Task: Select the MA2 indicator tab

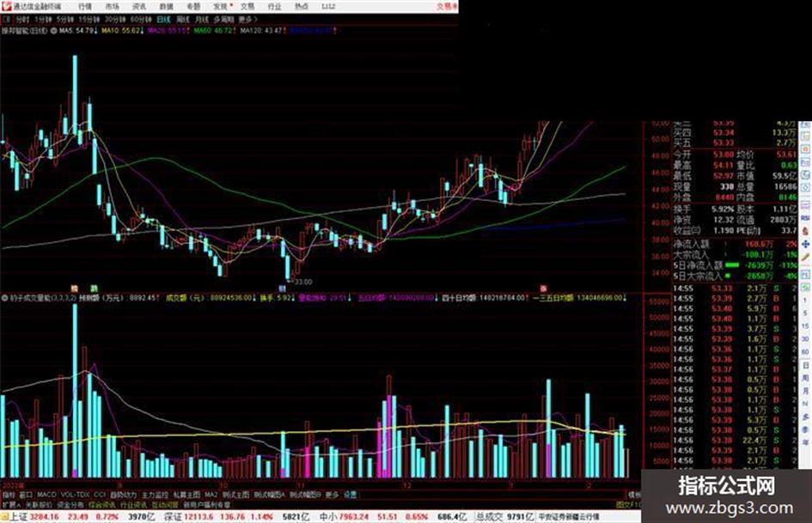Action: click(211, 495)
